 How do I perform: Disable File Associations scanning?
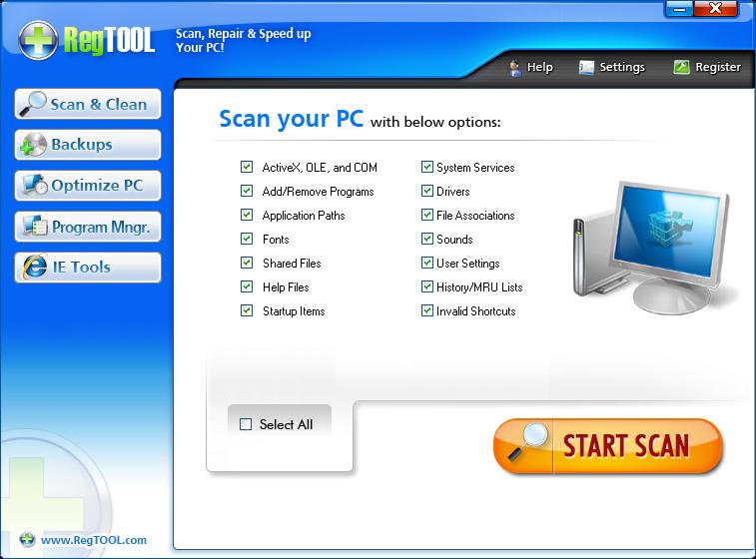pos(427,215)
